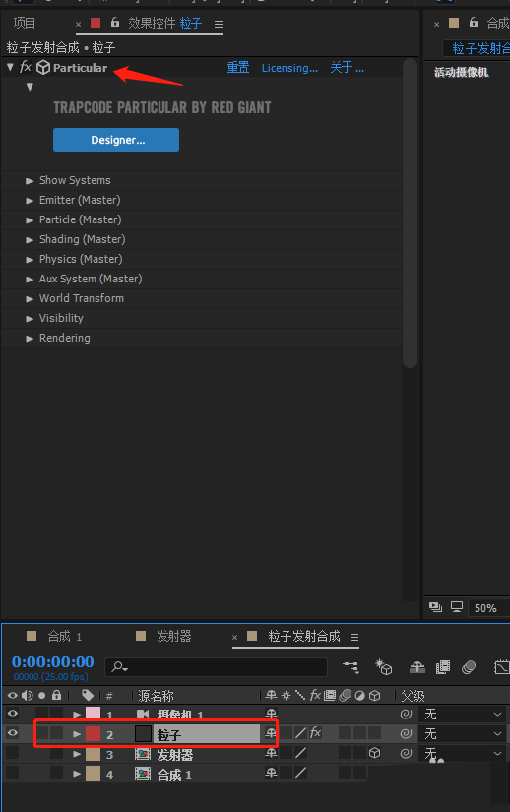Click the lock column header icon
Image resolution: width=510 pixels, height=812 pixels.
click(56, 695)
